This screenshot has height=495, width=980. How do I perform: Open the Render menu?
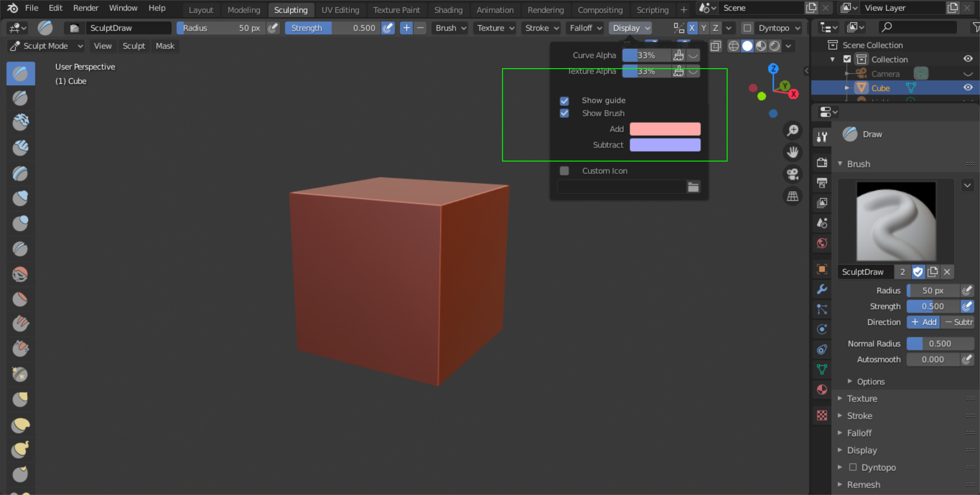click(86, 8)
